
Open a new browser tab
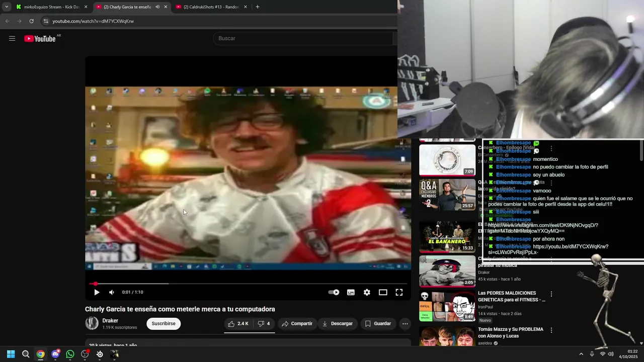(258, 7)
